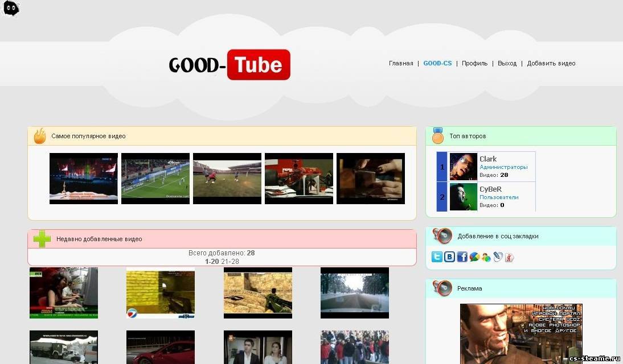Open Профиль in the top navigation

pos(474,63)
